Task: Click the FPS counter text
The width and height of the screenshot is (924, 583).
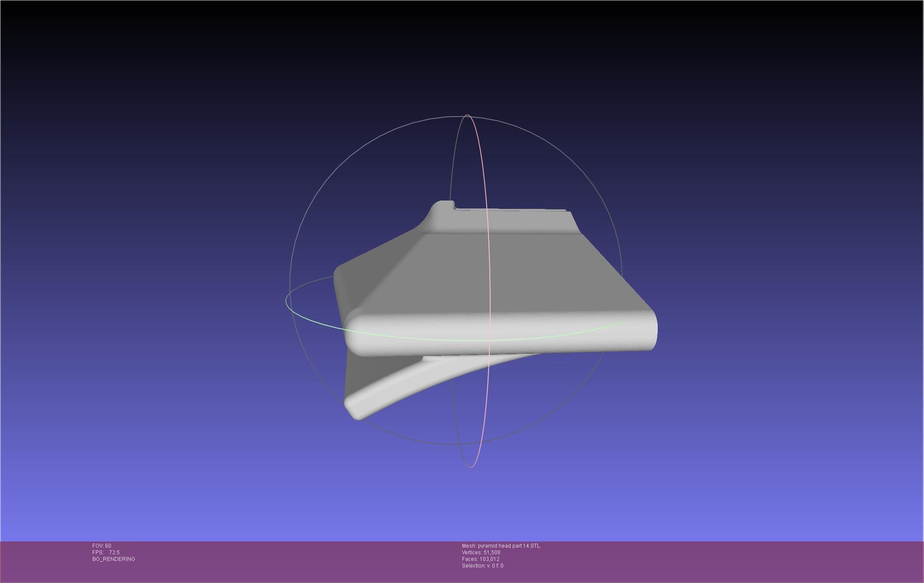Action: click(106, 553)
